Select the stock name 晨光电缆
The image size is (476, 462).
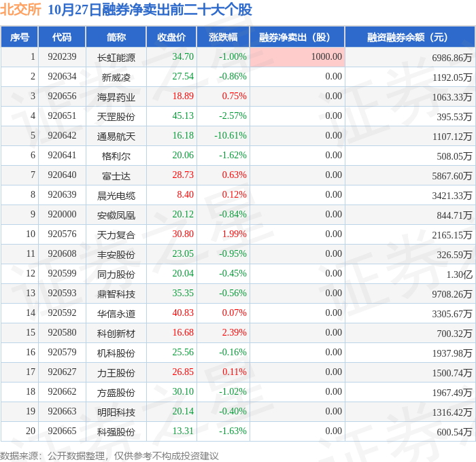click(x=116, y=196)
